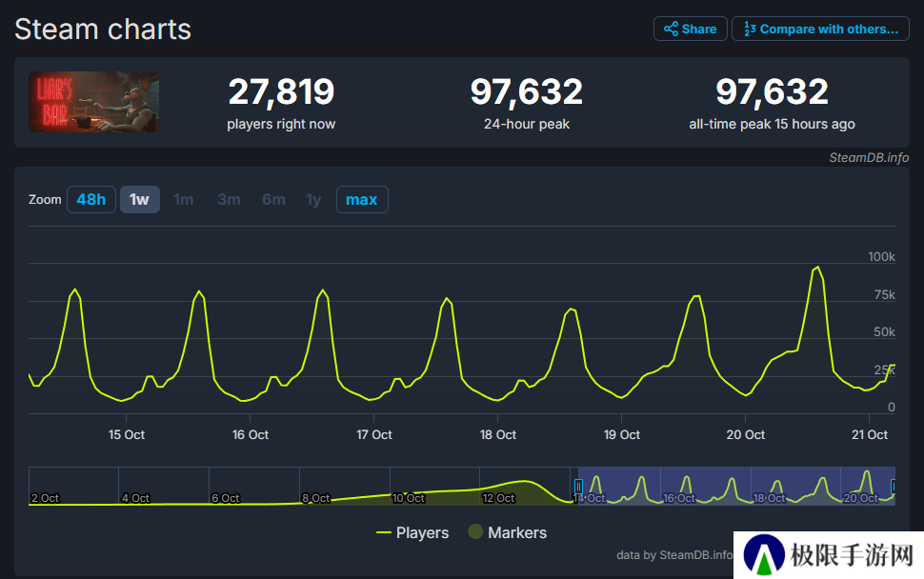Image resolution: width=924 pixels, height=579 pixels.
Task: Toggle the Players series in legend
Action: tap(412, 532)
